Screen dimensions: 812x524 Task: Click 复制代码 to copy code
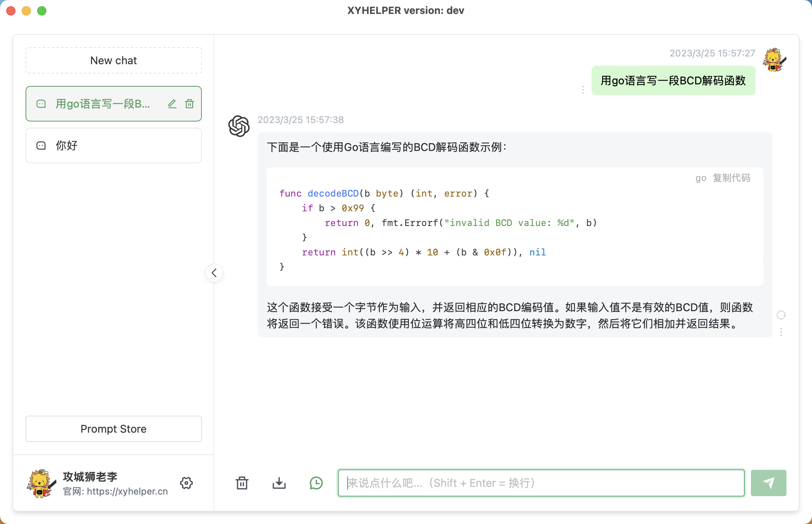coord(732,178)
